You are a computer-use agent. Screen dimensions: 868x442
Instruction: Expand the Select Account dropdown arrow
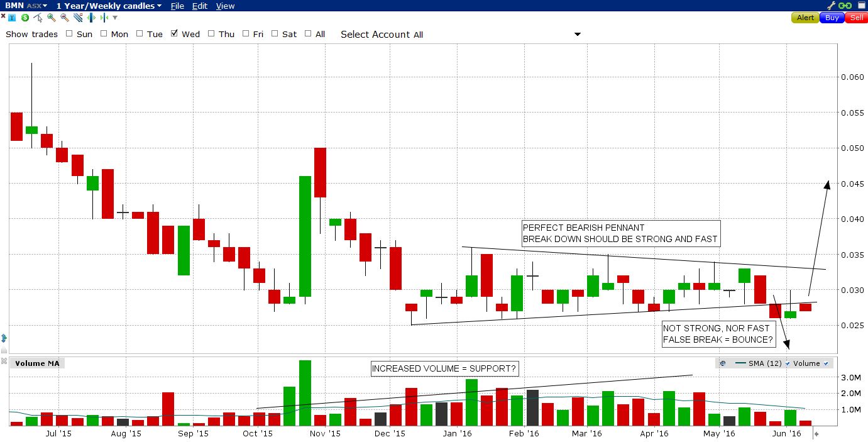pyautogui.click(x=578, y=35)
